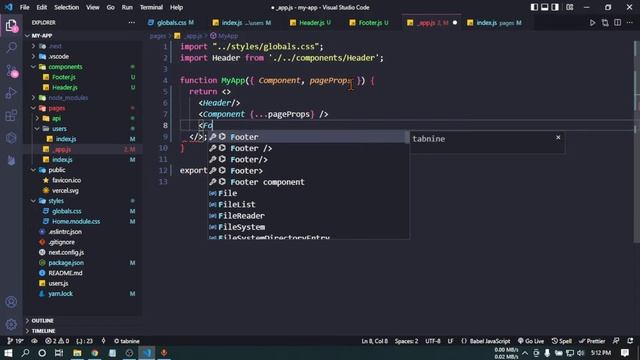Click Explorer more actions ellipsis

coord(131,22)
